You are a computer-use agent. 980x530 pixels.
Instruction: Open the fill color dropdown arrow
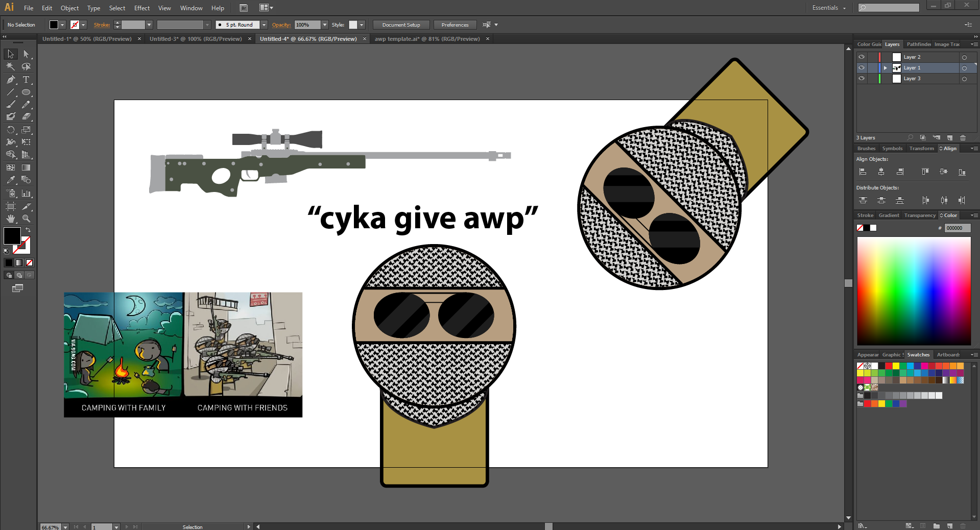tap(62, 25)
